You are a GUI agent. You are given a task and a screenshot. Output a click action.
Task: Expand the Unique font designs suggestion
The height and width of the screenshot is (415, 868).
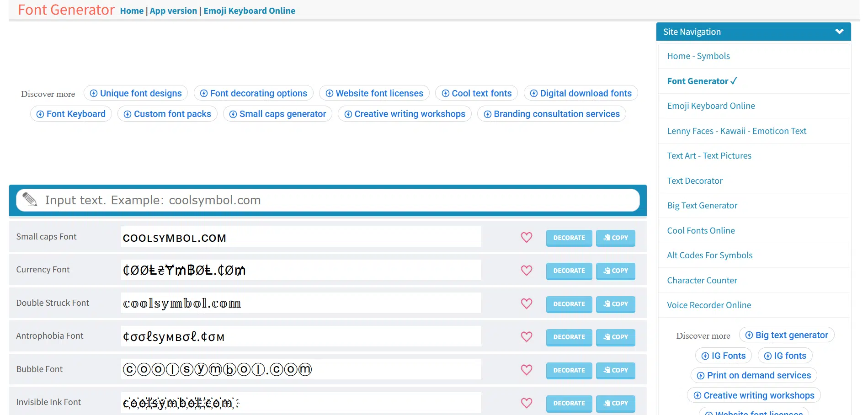tap(136, 93)
